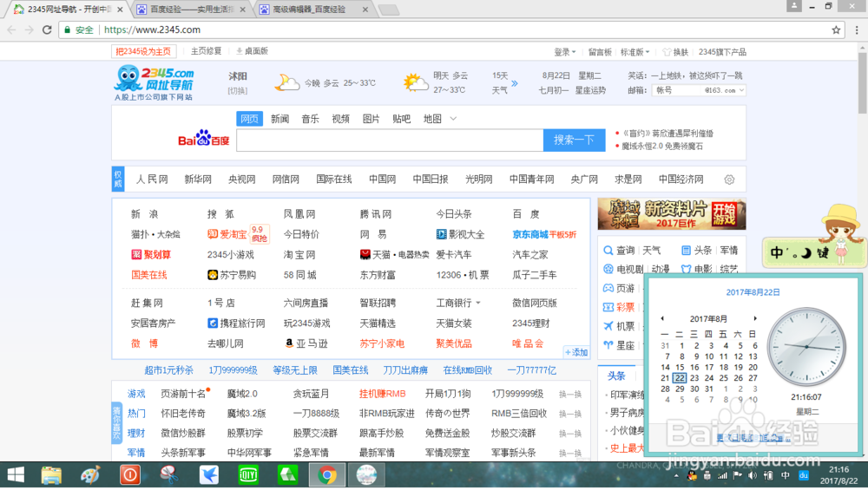The width and height of the screenshot is (868, 490).
Task: Click the browser back arrow
Action: 11,29
